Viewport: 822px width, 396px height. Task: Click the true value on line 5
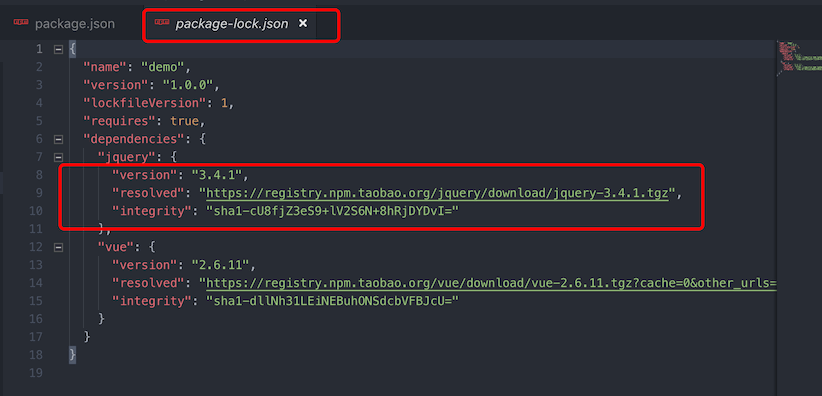pyautogui.click(x=185, y=121)
